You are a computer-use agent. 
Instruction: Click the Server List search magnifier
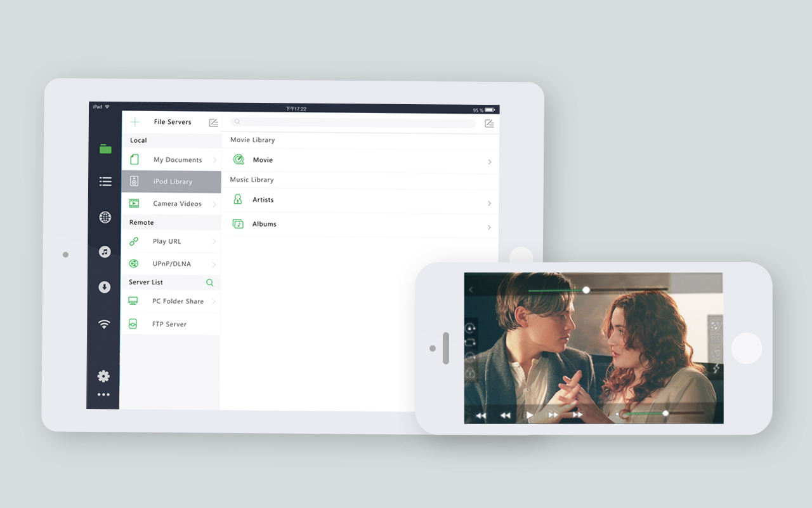click(210, 283)
